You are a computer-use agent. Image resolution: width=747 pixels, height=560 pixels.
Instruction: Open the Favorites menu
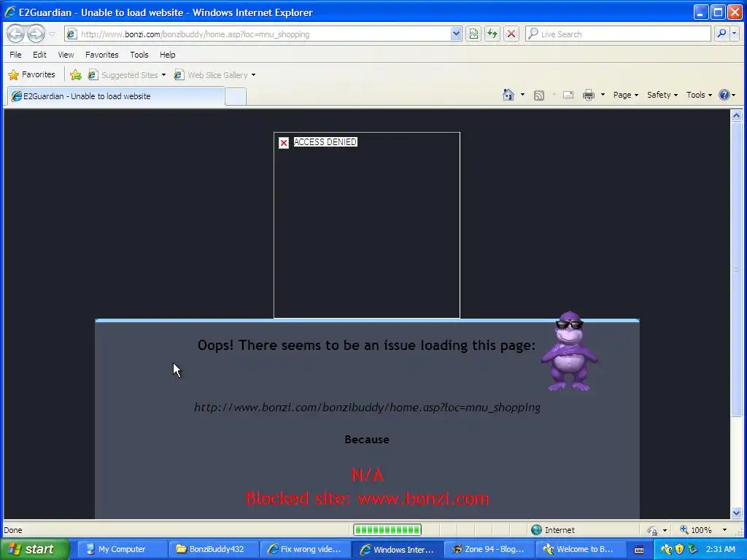pos(102,55)
